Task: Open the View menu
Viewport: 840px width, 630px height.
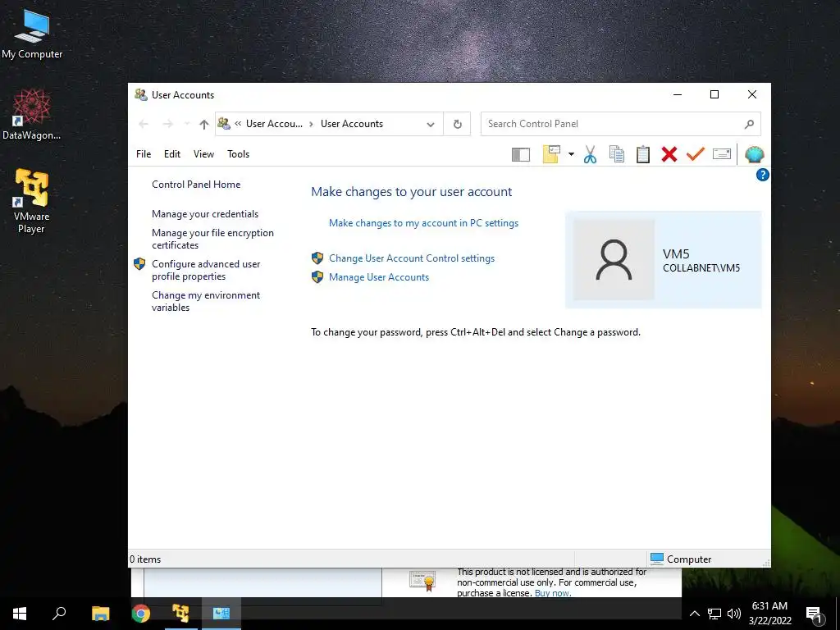Action: point(203,154)
